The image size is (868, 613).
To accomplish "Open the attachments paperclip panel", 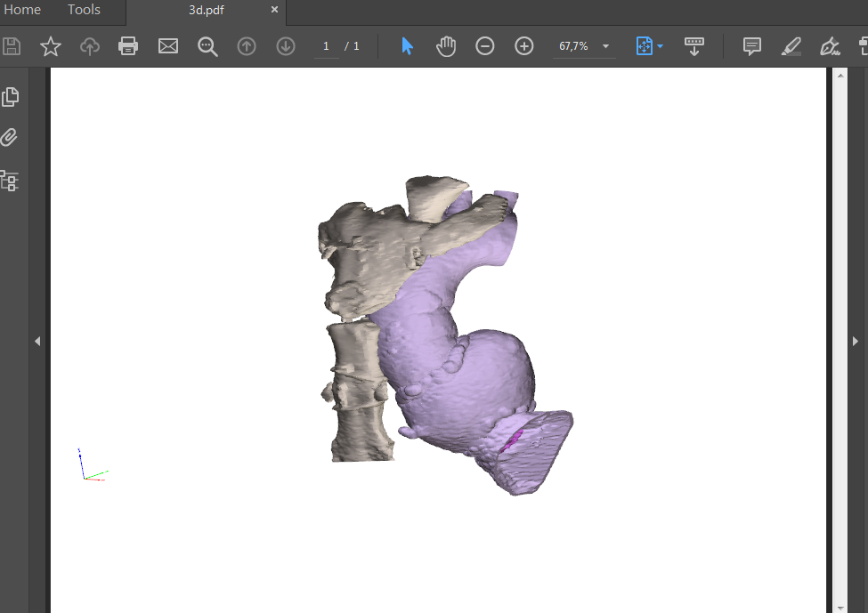I will [x=10, y=137].
